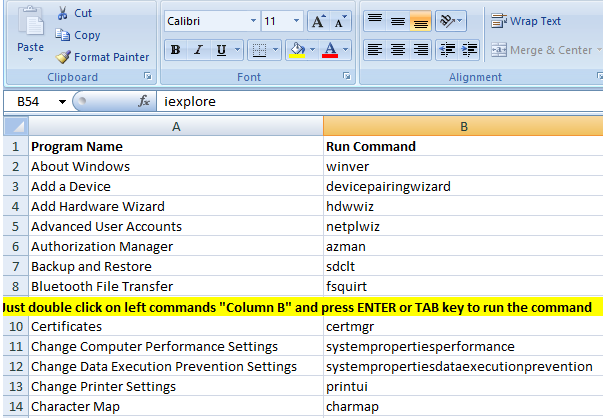
Task: Enable Wrap Text
Action: [526, 21]
